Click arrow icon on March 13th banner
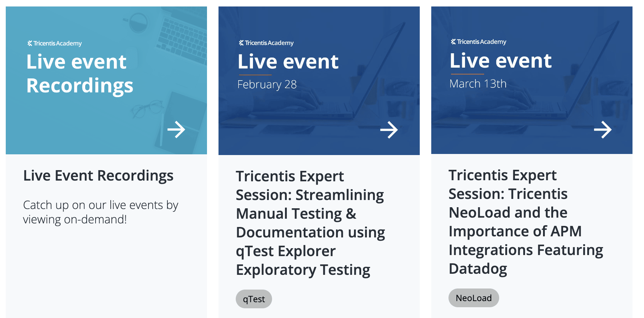Screen dimensions: 644x318 coord(603,130)
